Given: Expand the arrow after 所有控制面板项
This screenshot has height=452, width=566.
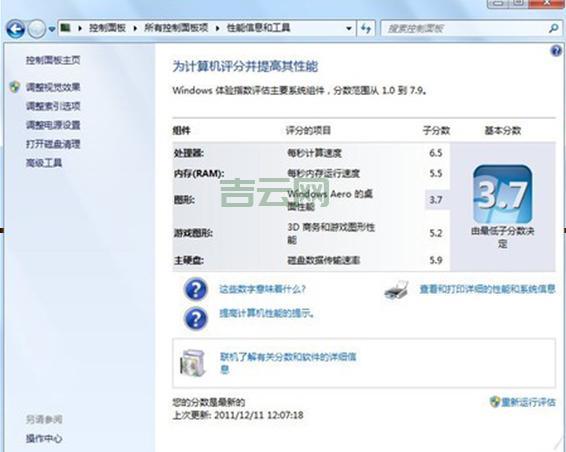Looking at the screenshot, I should click(218, 28).
